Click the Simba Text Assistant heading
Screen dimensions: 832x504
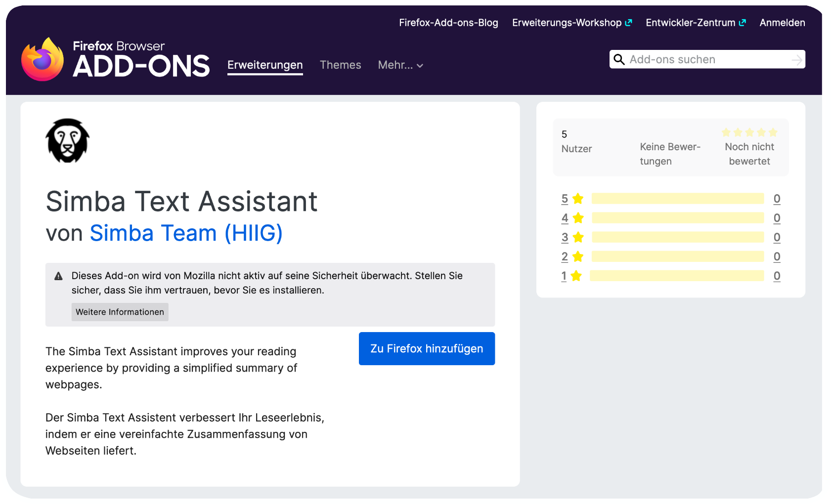click(181, 202)
